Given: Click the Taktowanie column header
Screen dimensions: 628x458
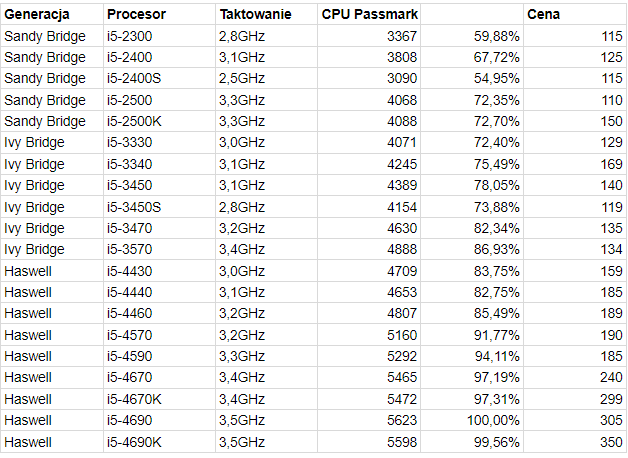Looking at the screenshot, I should 266,14.
